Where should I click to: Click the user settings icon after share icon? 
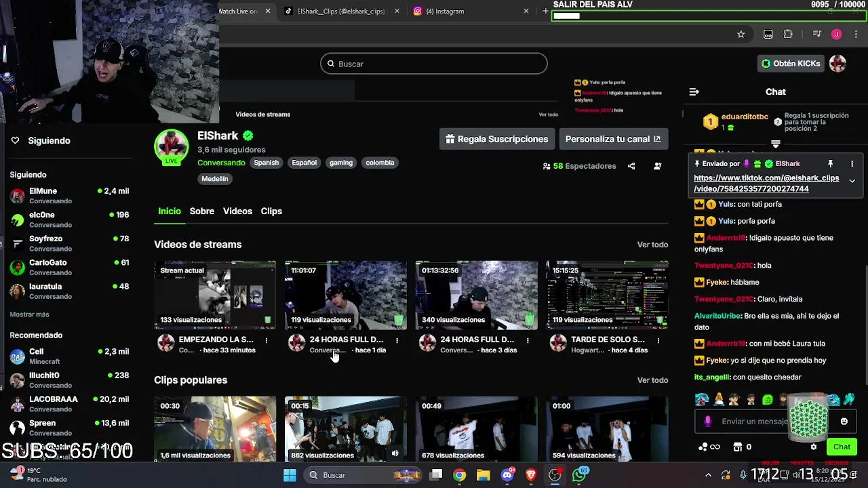(657, 166)
